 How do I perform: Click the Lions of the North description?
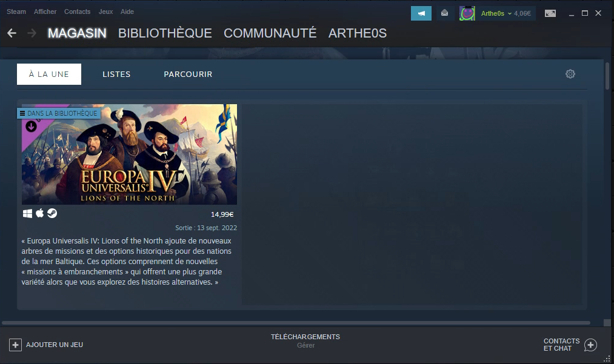[x=127, y=262]
